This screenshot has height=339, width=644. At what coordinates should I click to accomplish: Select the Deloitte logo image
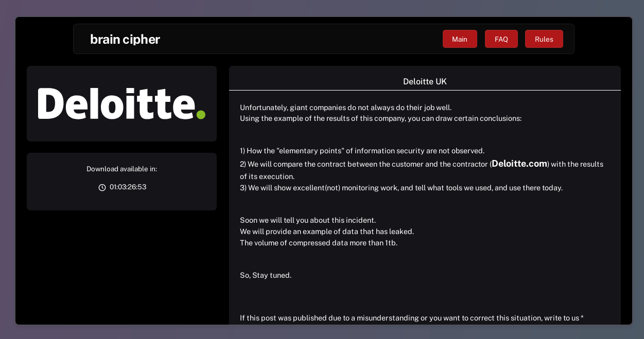[x=121, y=103]
